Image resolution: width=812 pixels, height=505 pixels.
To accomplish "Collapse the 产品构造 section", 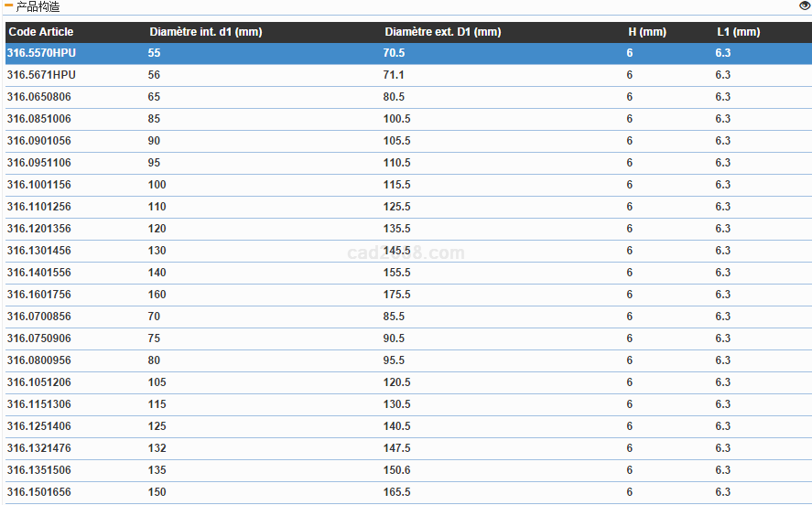I will point(8,6).
